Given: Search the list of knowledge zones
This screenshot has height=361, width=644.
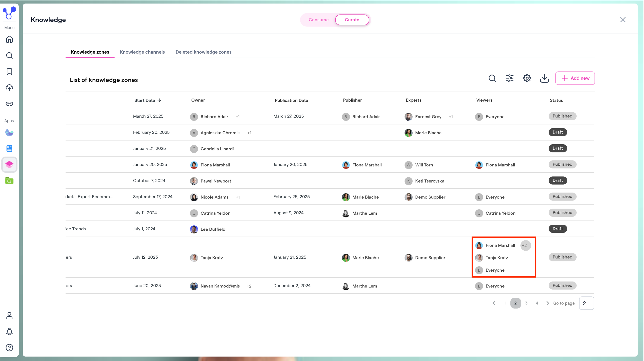Looking at the screenshot, I should coord(492,78).
